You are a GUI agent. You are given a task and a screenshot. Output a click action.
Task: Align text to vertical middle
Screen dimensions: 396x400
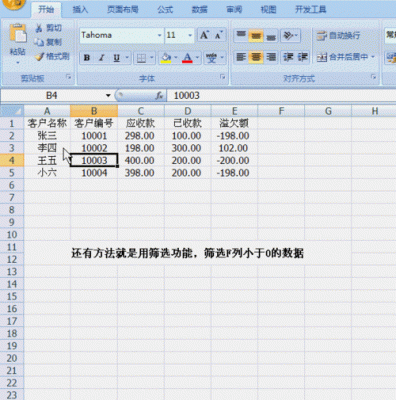tap(256, 35)
